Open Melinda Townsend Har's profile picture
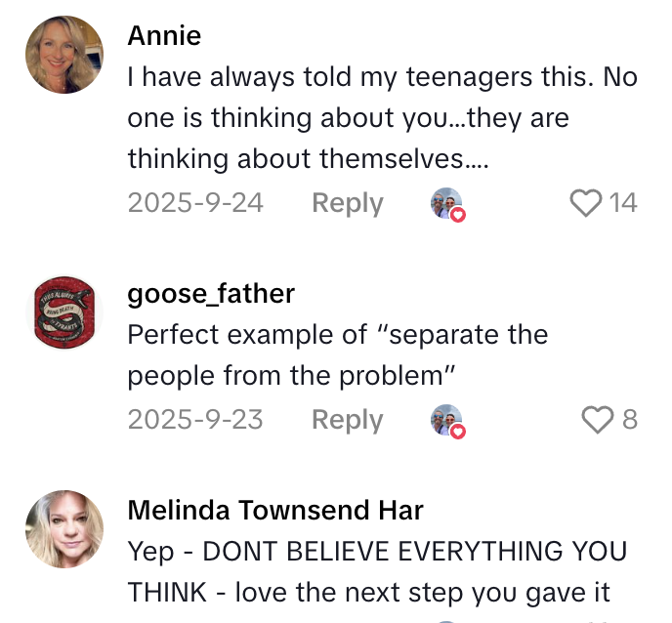 coord(64,529)
